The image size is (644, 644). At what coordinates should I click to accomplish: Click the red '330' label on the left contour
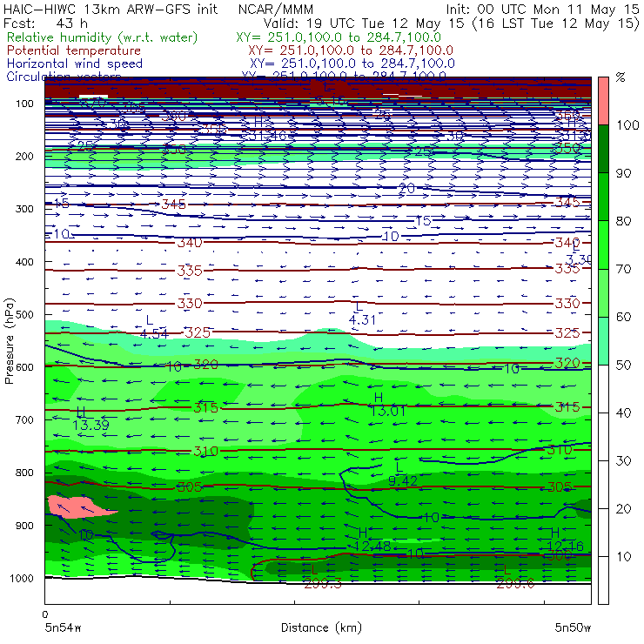190,304
